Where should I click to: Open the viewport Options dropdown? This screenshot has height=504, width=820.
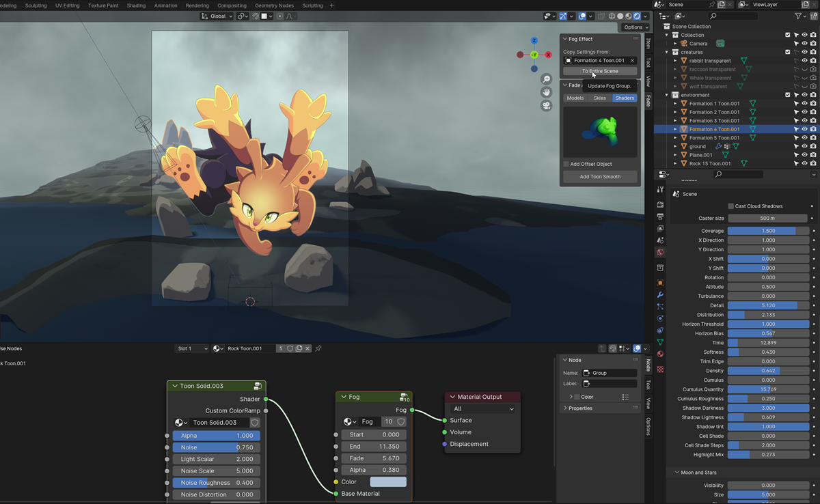click(635, 27)
